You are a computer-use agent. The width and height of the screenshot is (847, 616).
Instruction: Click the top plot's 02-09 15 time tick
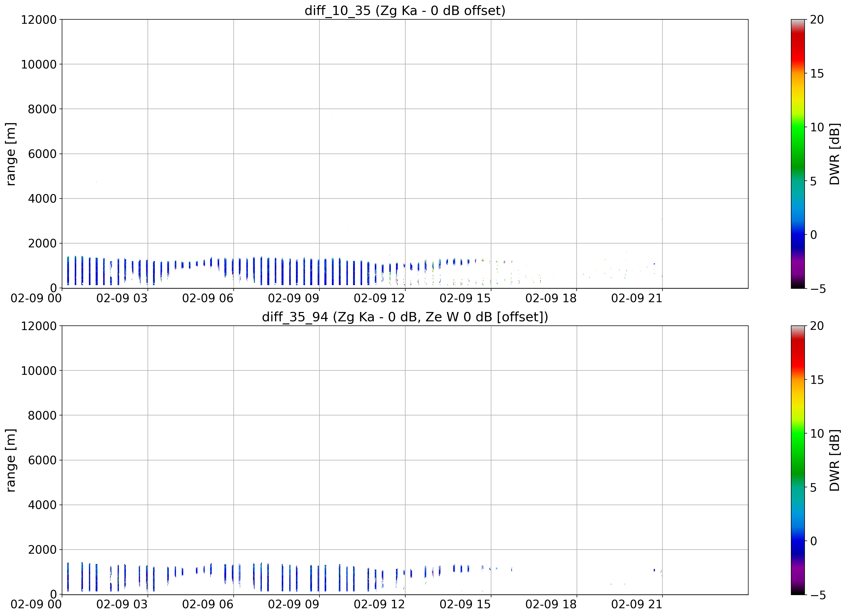click(465, 298)
